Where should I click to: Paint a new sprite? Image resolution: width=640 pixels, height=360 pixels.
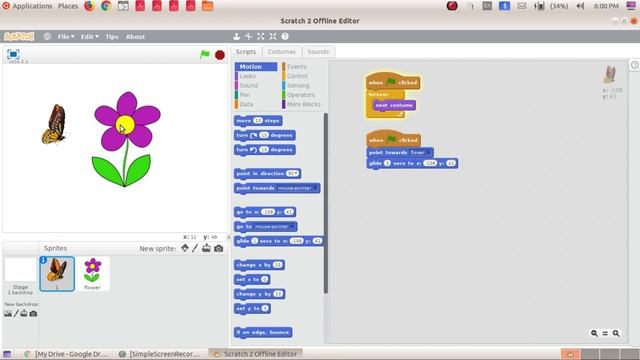click(x=195, y=248)
